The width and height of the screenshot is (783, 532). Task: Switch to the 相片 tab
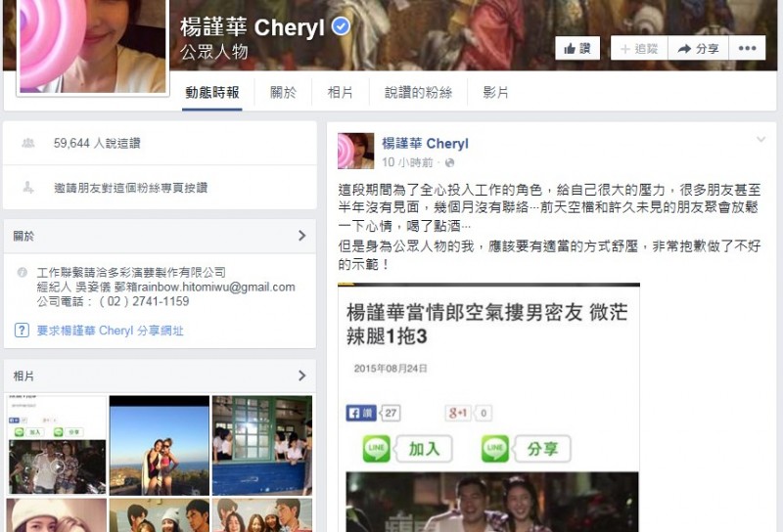tap(340, 92)
